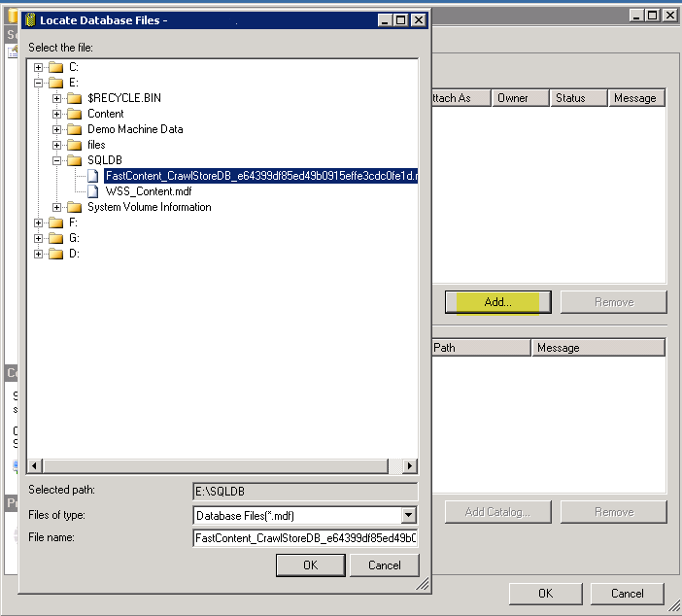Image resolution: width=682 pixels, height=616 pixels.
Task: Select the Content folder label
Action: pos(106,114)
